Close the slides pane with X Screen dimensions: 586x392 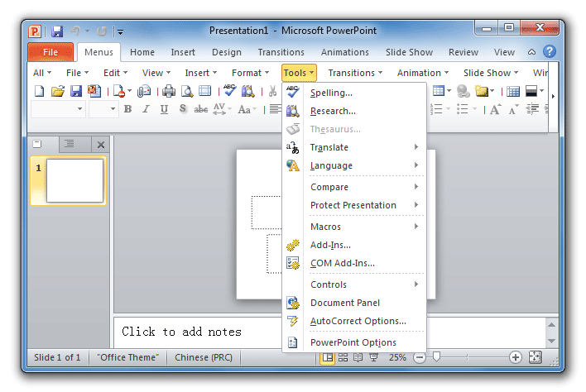coord(100,145)
